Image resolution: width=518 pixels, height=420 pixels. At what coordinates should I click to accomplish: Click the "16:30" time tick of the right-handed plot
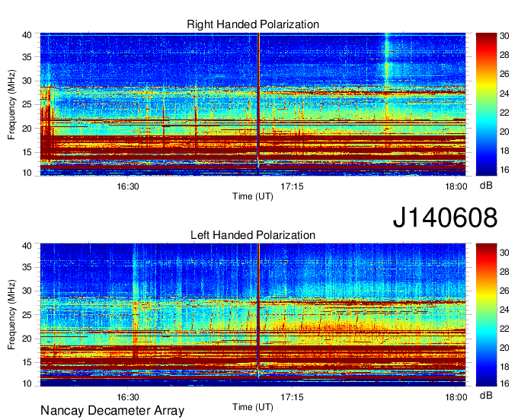(128, 186)
